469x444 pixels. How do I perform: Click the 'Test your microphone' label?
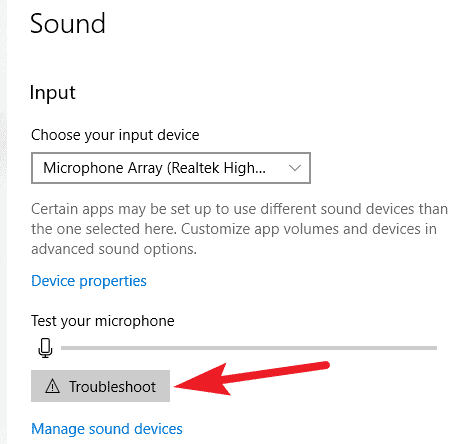(103, 321)
